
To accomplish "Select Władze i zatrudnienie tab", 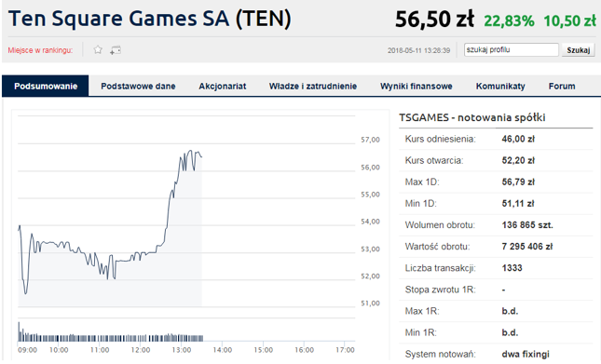I will [x=313, y=87].
